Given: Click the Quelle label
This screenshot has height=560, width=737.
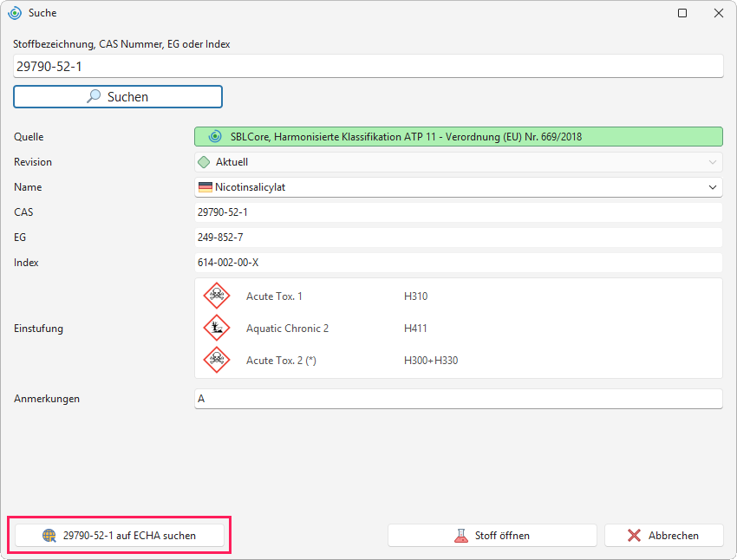Looking at the screenshot, I should [29, 137].
